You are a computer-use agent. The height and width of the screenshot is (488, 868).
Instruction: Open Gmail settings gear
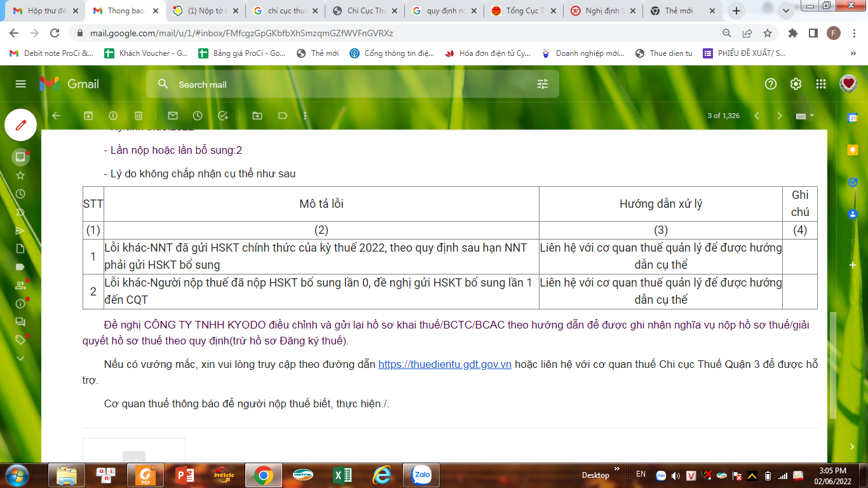click(x=796, y=84)
